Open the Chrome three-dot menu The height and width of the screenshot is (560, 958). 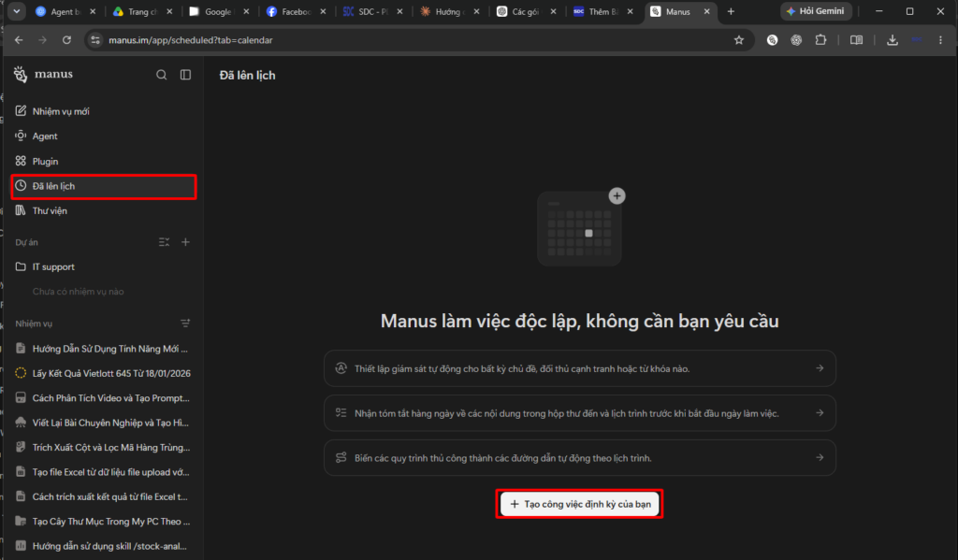[940, 40]
